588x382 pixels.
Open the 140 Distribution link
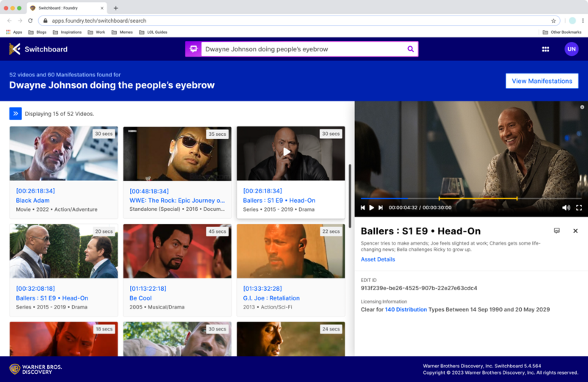click(406, 310)
